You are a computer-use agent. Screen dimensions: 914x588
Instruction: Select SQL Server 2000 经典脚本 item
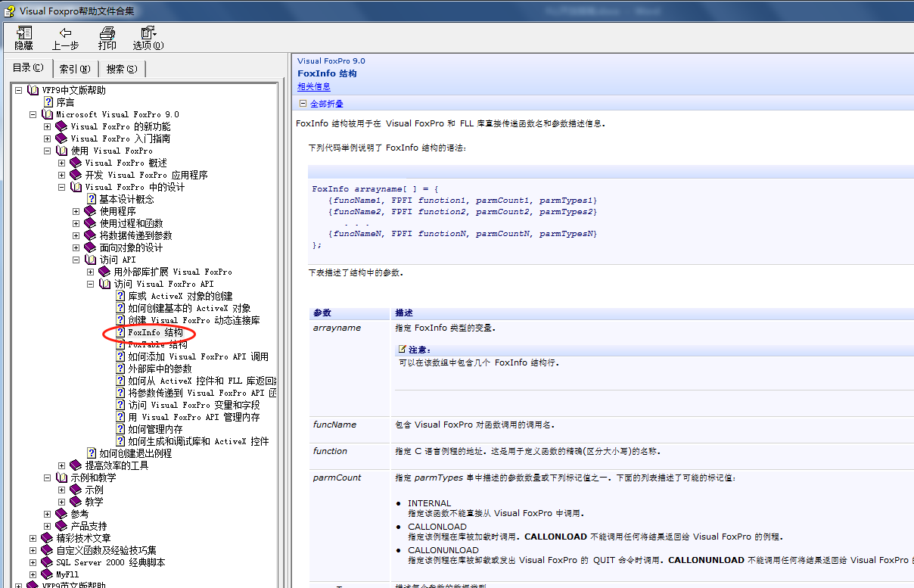click(x=110, y=562)
